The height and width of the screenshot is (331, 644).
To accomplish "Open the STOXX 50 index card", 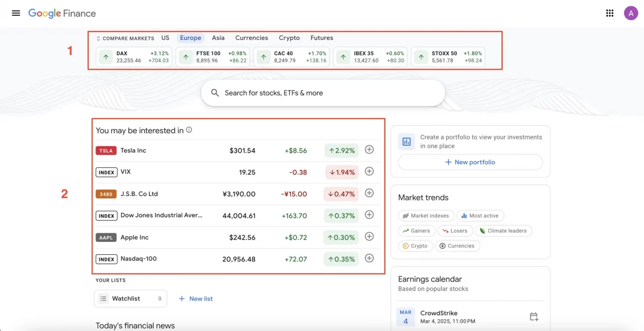I will click(448, 57).
